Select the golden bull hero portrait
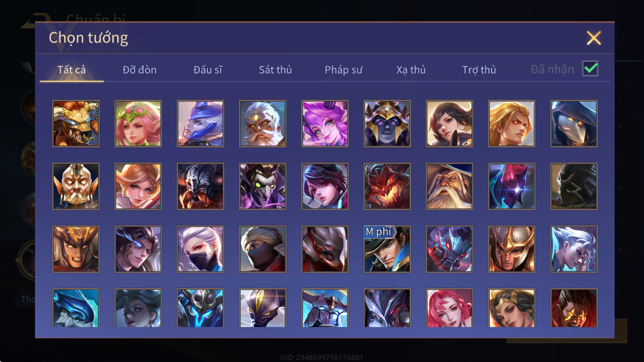The height and width of the screenshot is (362, 644). pos(76,123)
